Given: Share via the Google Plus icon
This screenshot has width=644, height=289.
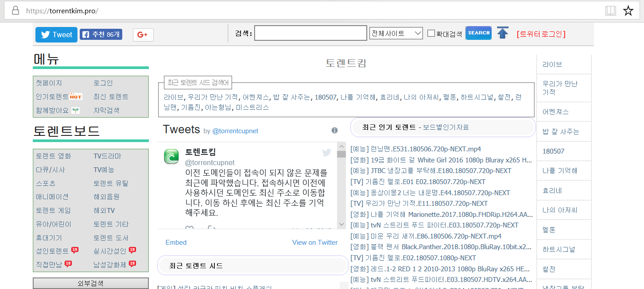Looking at the screenshot, I should (143, 35).
